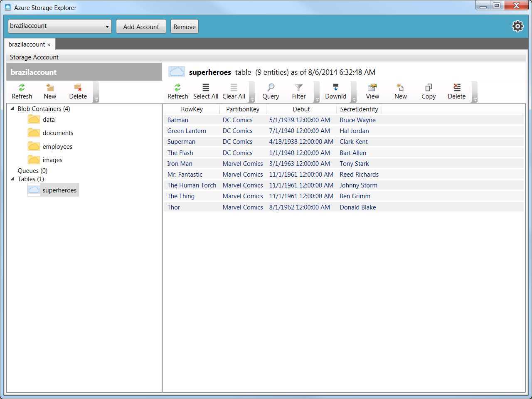Viewport: 532px width, 399px height.
Task: View the selected entity
Action: 372,91
